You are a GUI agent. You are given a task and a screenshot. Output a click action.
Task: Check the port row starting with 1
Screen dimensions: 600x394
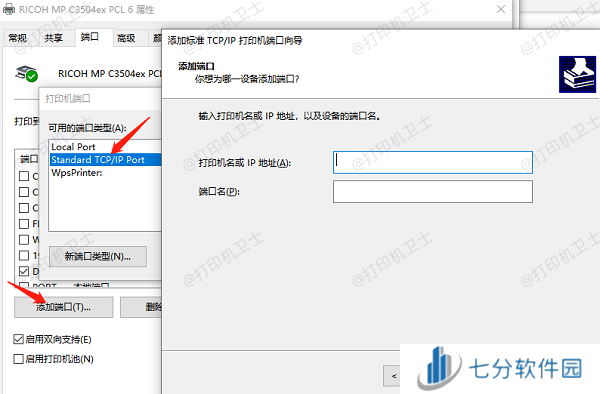24,256
